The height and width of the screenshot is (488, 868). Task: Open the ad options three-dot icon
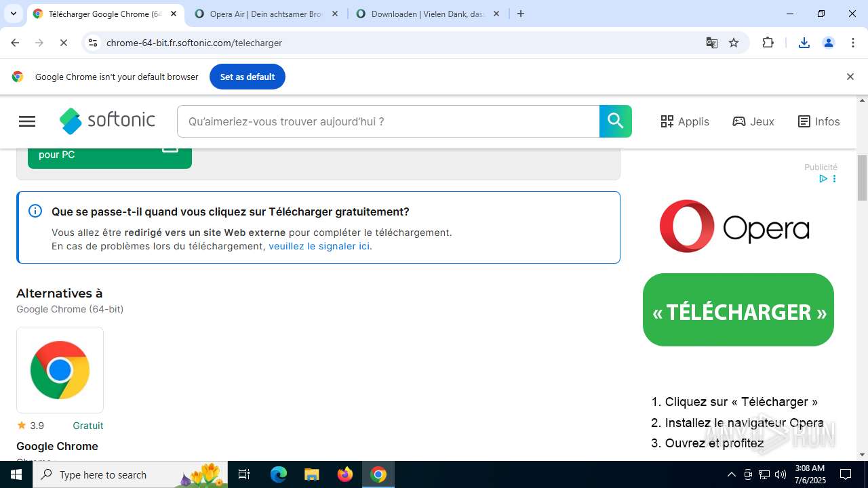click(x=834, y=179)
